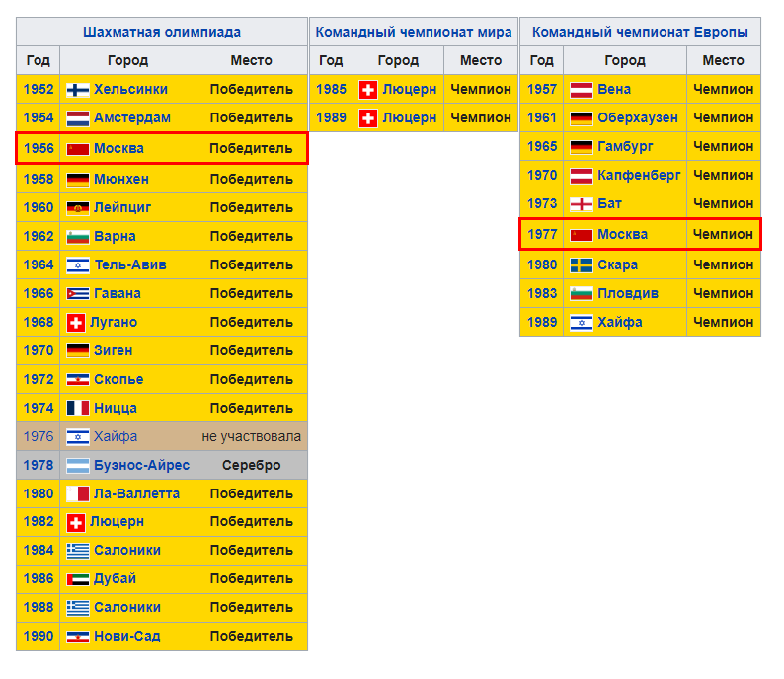Click Israel flag in 1989 Хайфа row
This screenshot has height=679, width=784.
coord(582,323)
